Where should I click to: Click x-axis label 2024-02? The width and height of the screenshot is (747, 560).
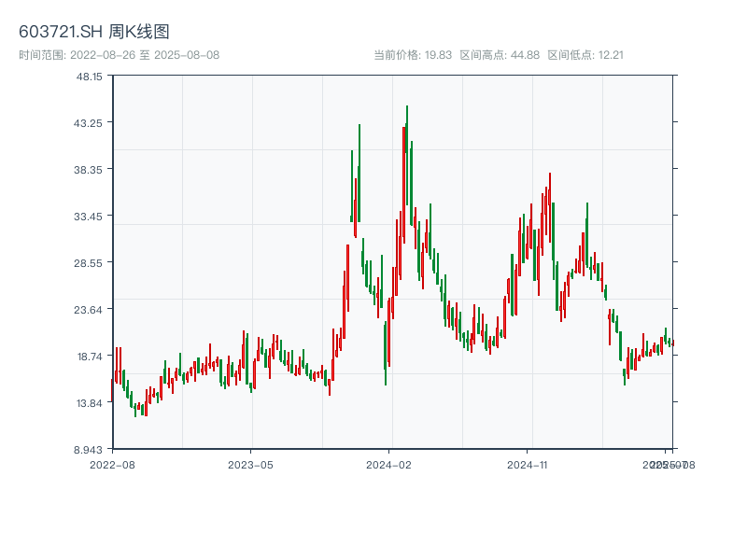[x=388, y=465]
